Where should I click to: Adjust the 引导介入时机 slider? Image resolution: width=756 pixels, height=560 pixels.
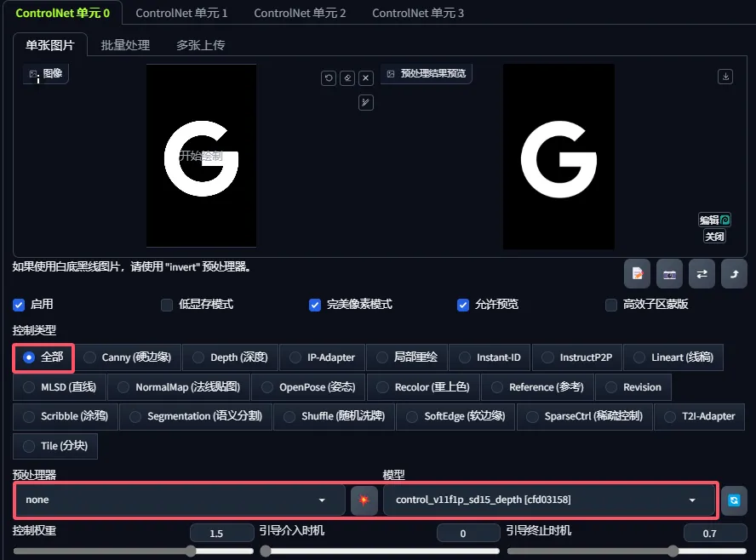(x=380, y=551)
